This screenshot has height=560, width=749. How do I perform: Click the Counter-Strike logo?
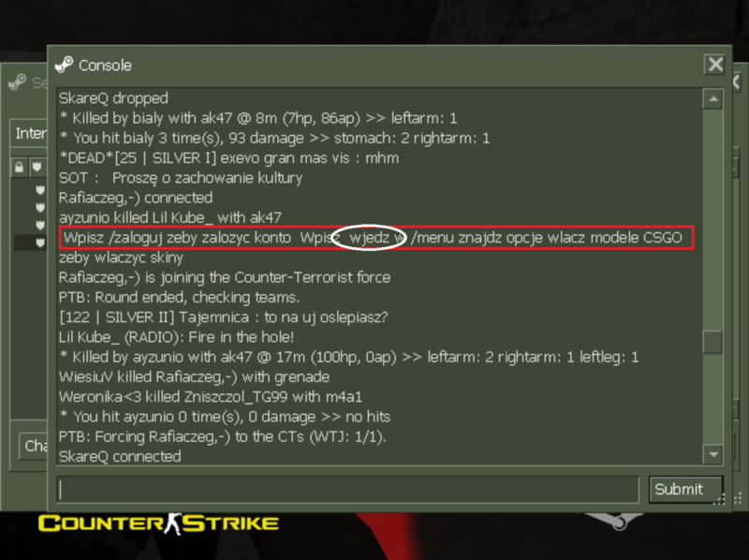pos(158,523)
